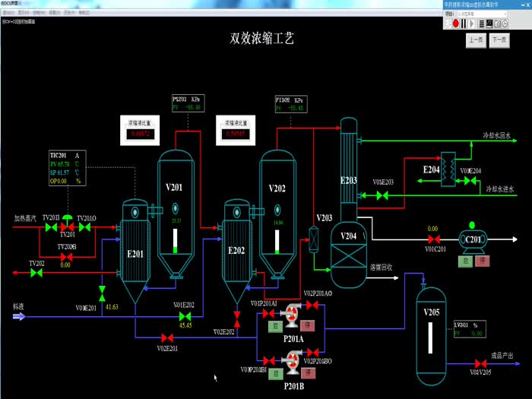532x399 pixels.
Task: Click the V201 level indicator bar
Action: pyautogui.click(x=176, y=241)
